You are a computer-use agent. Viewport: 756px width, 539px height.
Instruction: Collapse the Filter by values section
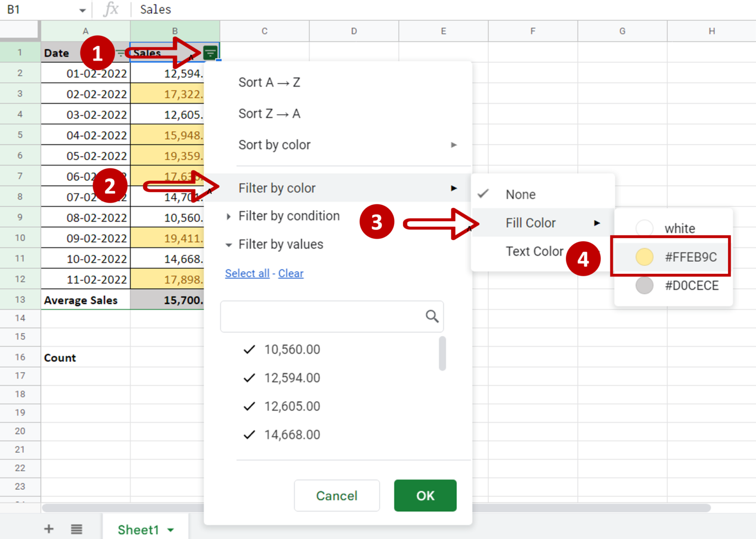pos(229,244)
